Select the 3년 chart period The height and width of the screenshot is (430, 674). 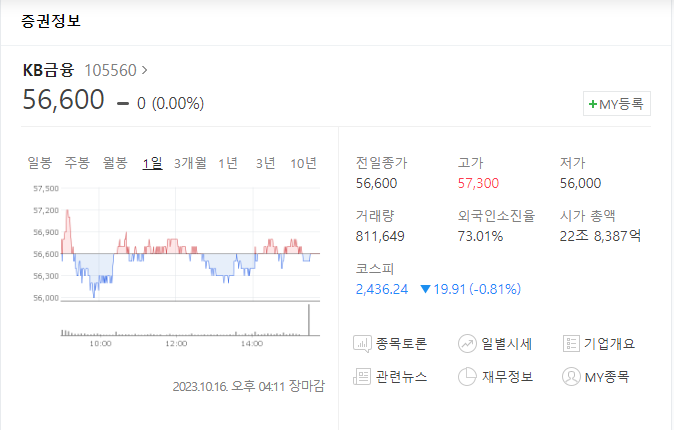click(x=266, y=163)
